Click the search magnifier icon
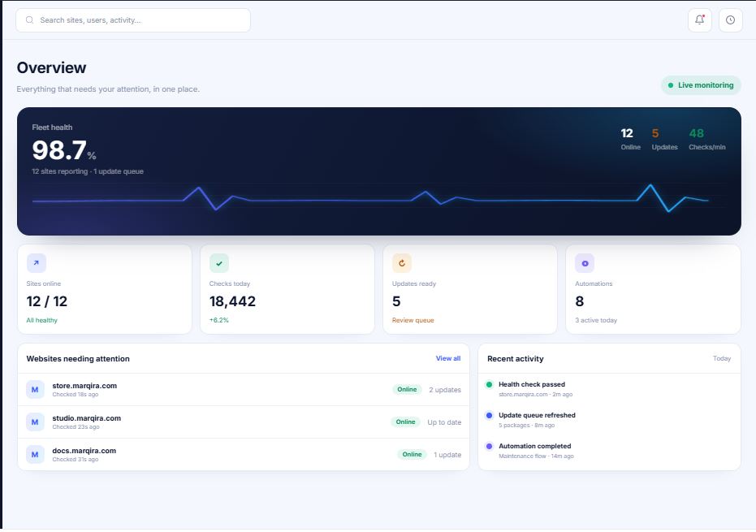 [29, 20]
